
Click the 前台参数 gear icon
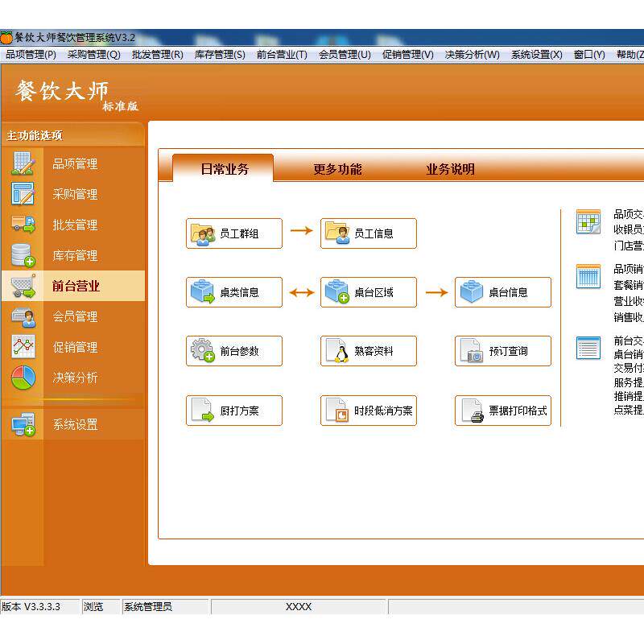tap(203, 350)
